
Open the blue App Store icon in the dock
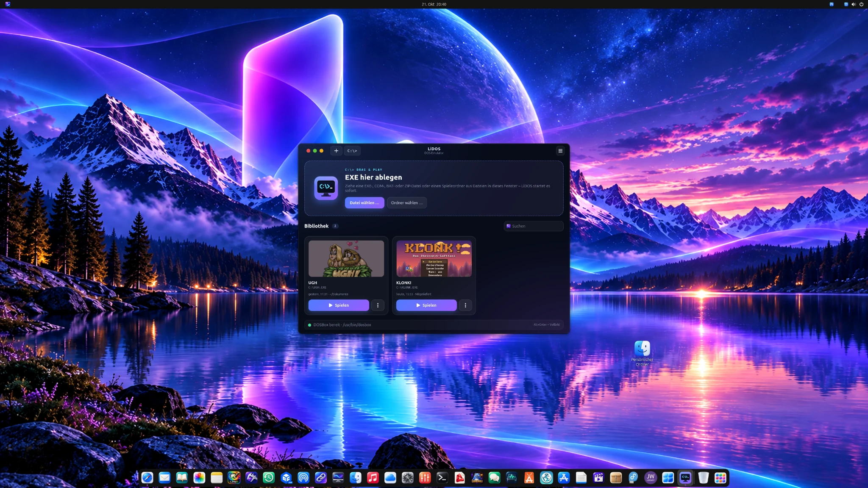pos(564,478)
